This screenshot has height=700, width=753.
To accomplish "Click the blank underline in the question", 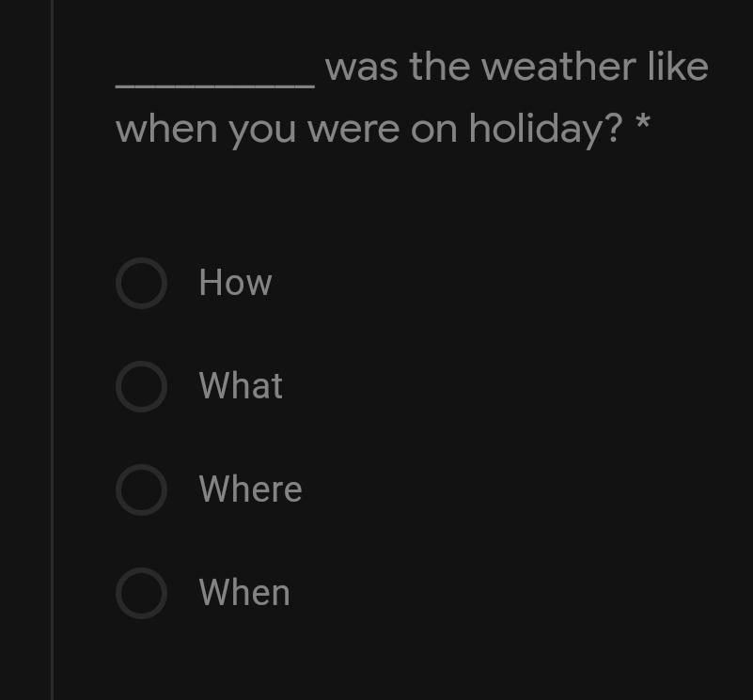I will point(215,86).
